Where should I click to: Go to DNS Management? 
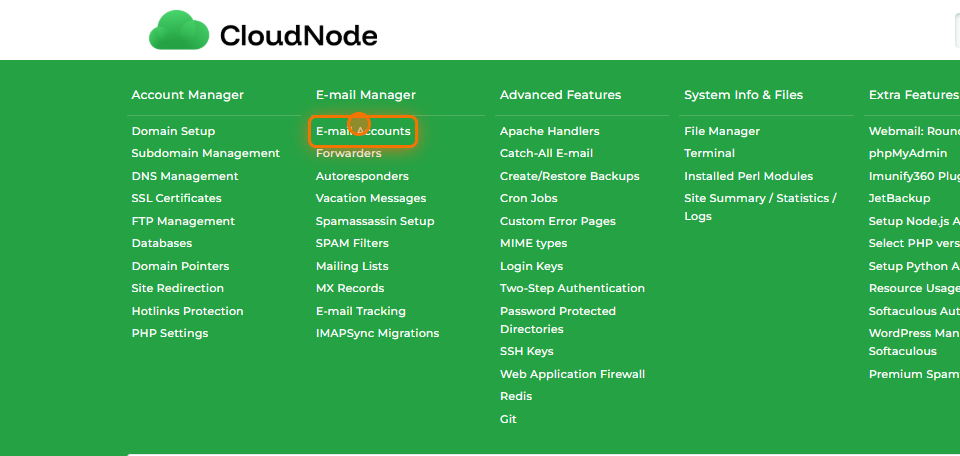pyautogui.click(x=185, y=176)
